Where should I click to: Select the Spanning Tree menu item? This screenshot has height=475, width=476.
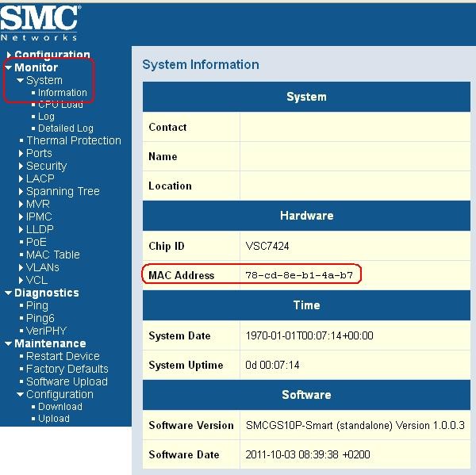pos(63,192)
